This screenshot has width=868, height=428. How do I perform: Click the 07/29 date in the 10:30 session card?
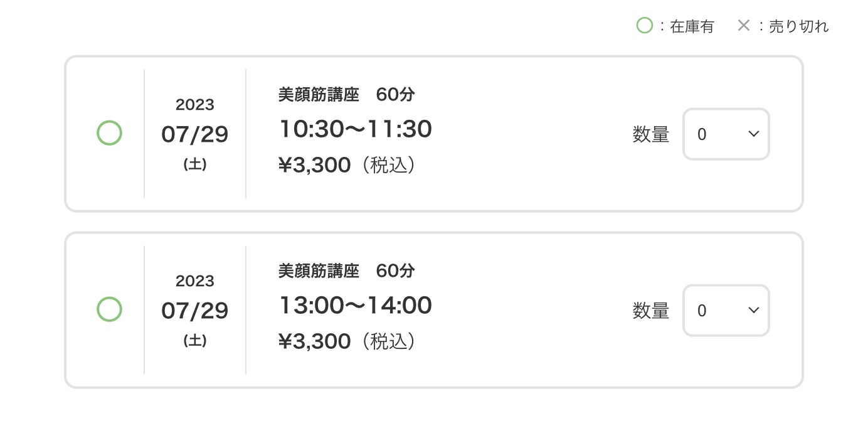click(195, 134)
